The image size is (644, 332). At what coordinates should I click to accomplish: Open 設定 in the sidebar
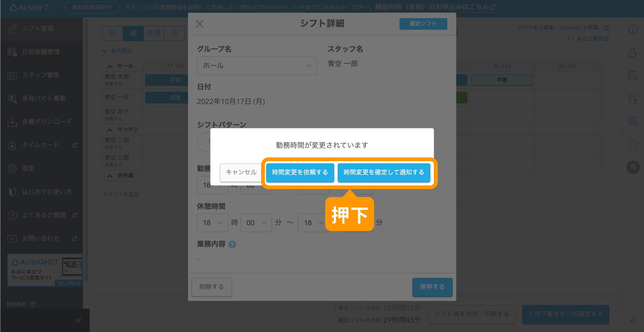coord(41,168)
